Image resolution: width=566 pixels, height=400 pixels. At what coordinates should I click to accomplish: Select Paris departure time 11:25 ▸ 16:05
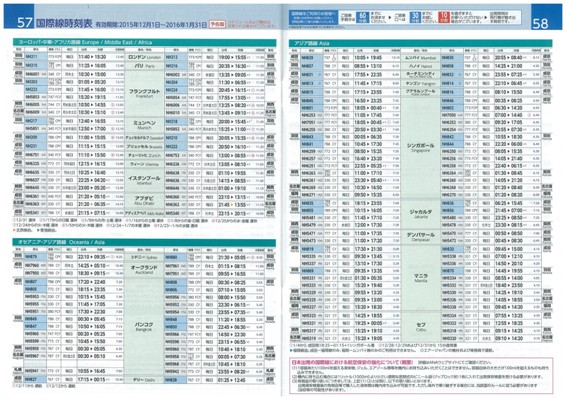[92, 66]
